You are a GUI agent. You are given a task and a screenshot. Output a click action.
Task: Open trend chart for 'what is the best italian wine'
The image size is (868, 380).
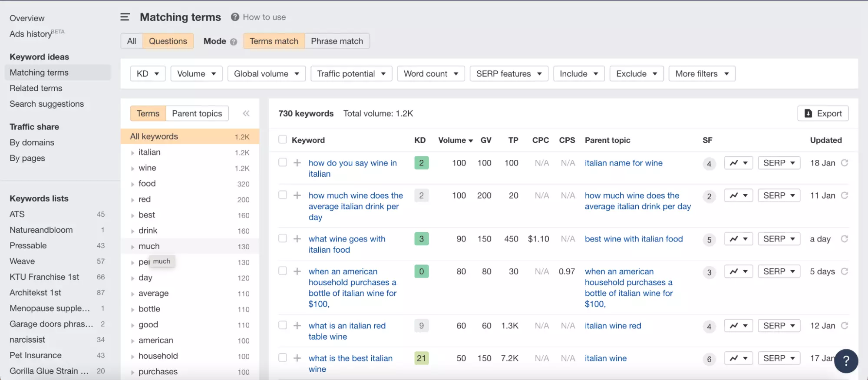738,358
